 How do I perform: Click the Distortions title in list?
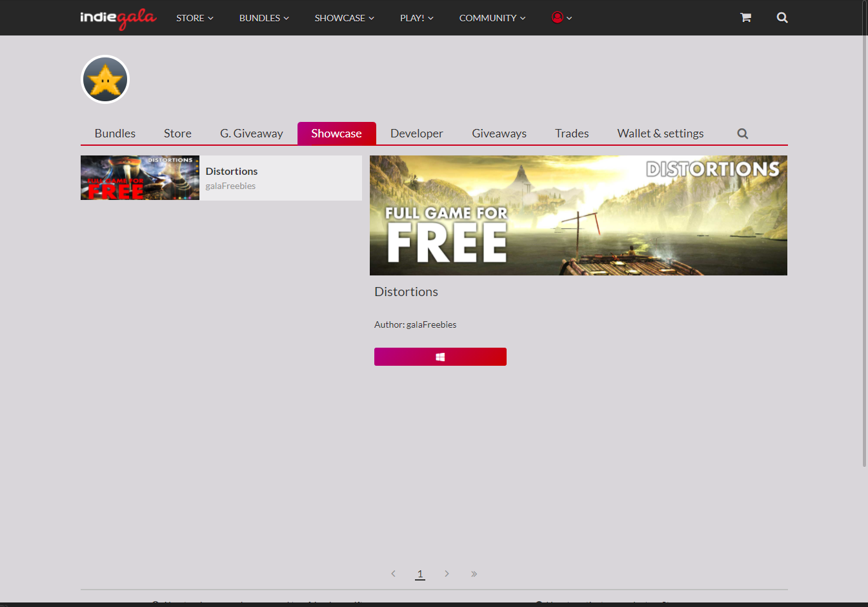[232, 171]
